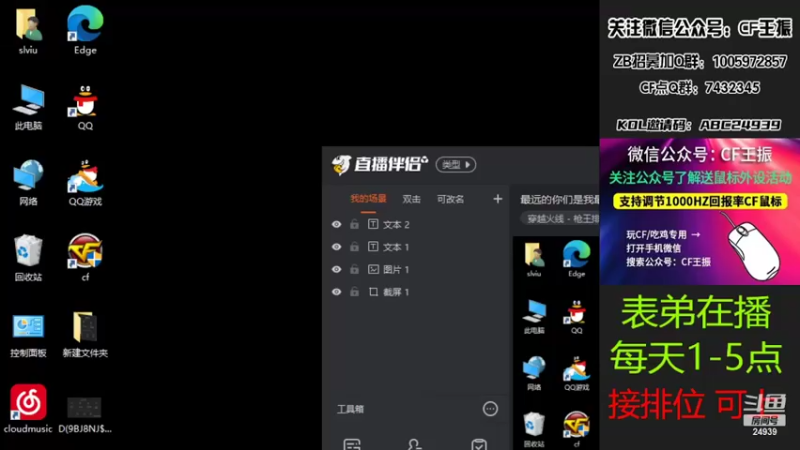This screenshot has width=800, height=450.
Task: Switch to the 双击 scene tab
Action: pyautogui.click(x=411, y=199)
